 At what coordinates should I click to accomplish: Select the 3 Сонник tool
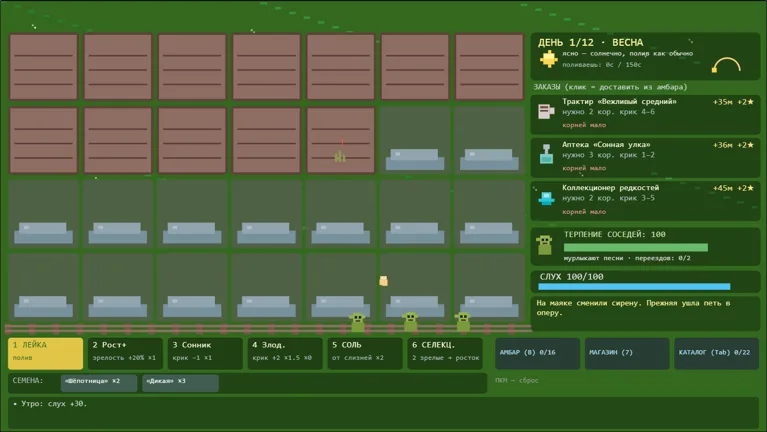pyautogui.click(x=205, y=353)
